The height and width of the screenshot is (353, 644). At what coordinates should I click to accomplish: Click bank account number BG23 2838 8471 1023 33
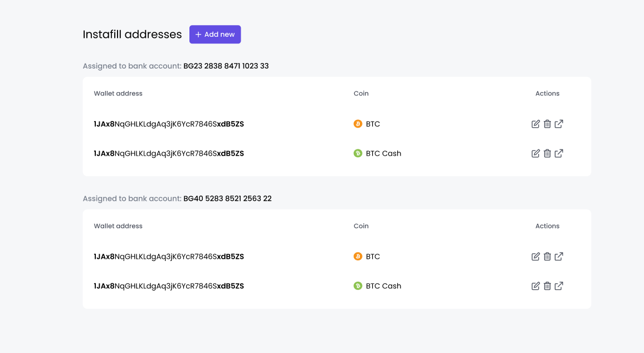tap(226, 66)
